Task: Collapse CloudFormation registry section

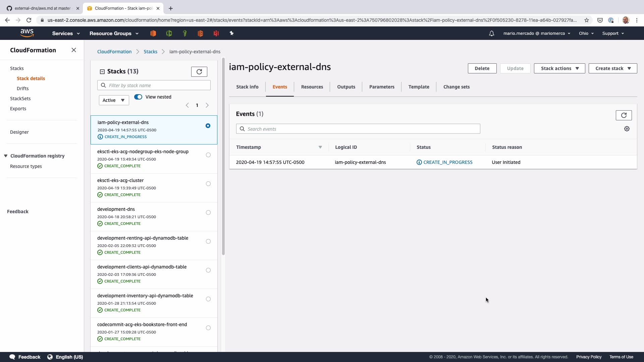Action: coord(6,156)
